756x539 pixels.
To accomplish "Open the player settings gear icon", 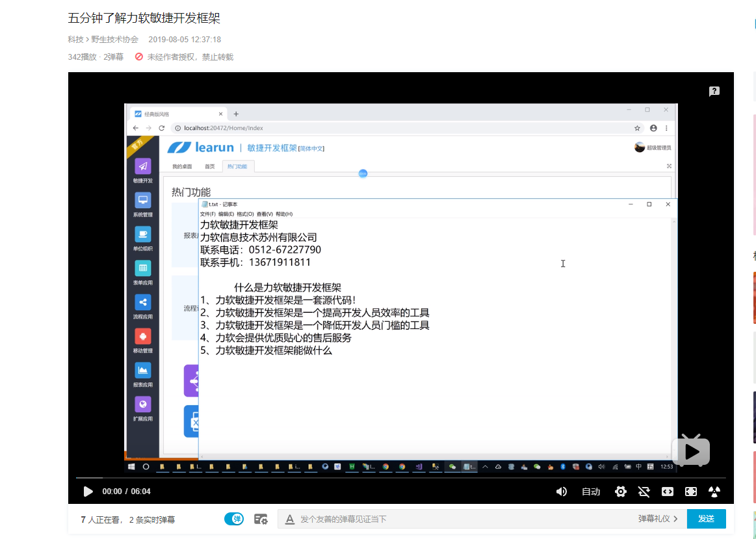I will pyautogui.click(x=621, y=492).
